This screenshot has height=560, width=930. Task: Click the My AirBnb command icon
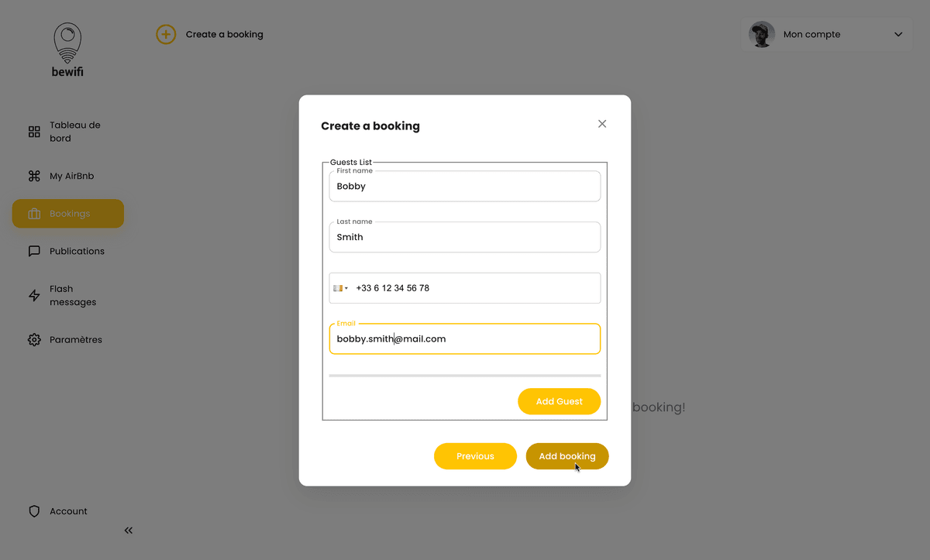click(x=34, y=176)
